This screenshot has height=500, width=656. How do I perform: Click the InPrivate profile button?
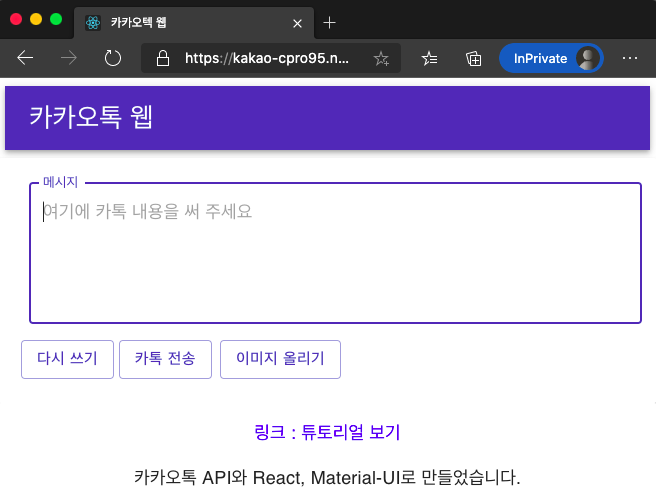point(551,58)
